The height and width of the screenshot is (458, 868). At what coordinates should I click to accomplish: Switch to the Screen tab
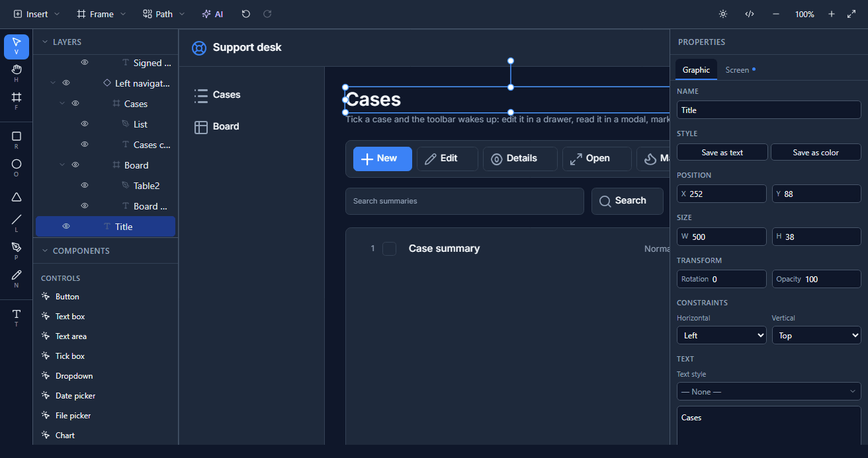[740, 70]
